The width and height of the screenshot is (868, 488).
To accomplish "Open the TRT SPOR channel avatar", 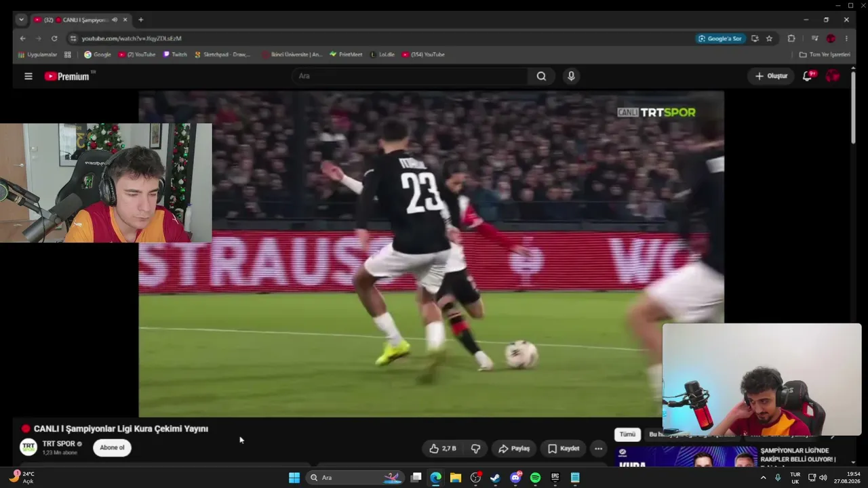I will tap(28, 447).
